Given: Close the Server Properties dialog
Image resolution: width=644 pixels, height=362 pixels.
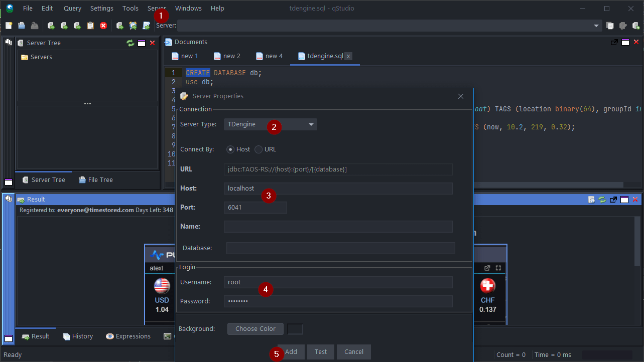Looking at the screenshot, I should coord(461,96).
